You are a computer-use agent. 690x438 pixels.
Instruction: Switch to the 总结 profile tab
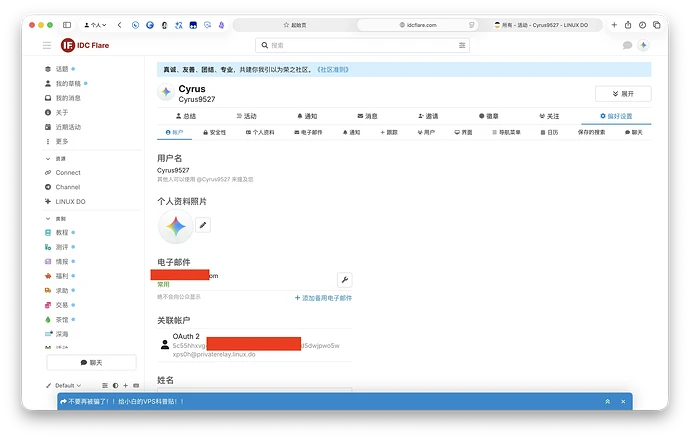186,116
